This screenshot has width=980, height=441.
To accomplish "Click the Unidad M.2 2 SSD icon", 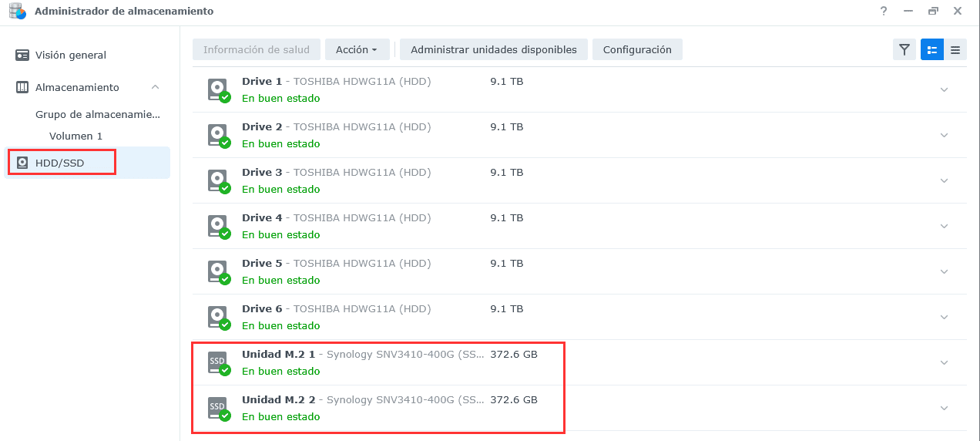I will [x=218, y=408].
